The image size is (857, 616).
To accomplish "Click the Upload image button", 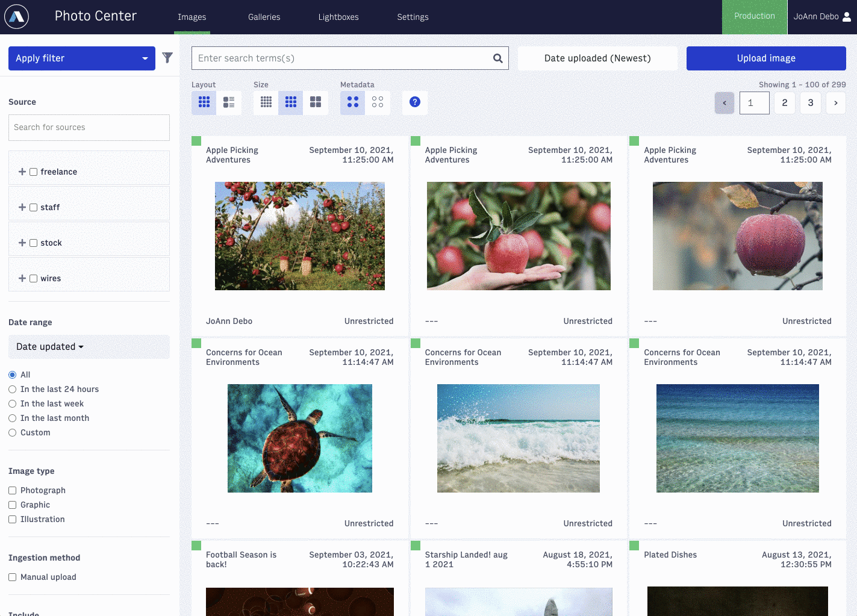I will pos(766,58).
